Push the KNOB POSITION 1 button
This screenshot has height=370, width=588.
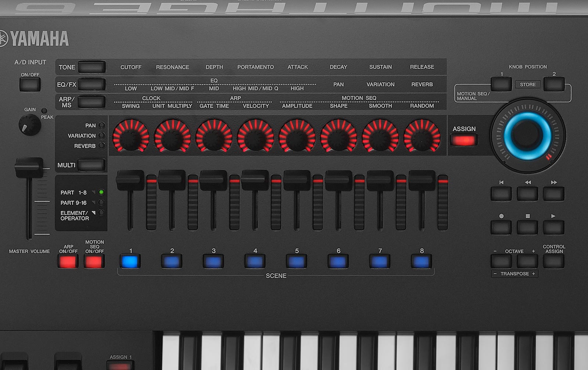(x=501, y=85)
